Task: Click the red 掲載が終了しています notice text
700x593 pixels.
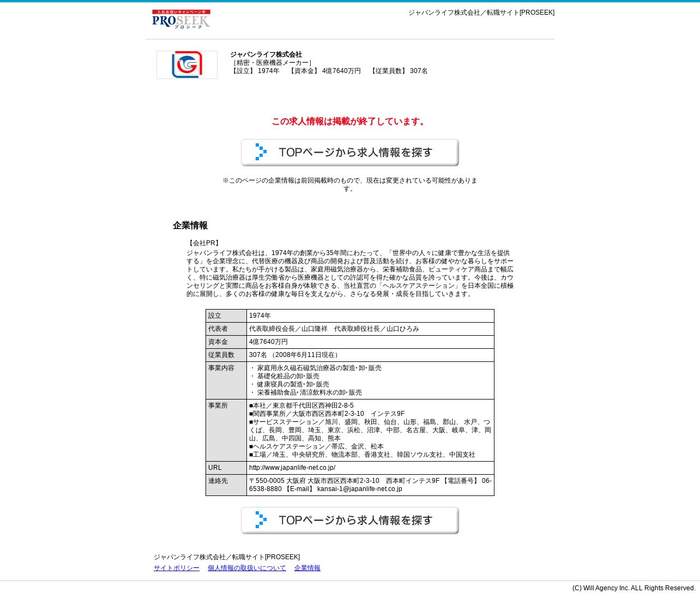Action: pyautogui.click(x=350, y=122)
